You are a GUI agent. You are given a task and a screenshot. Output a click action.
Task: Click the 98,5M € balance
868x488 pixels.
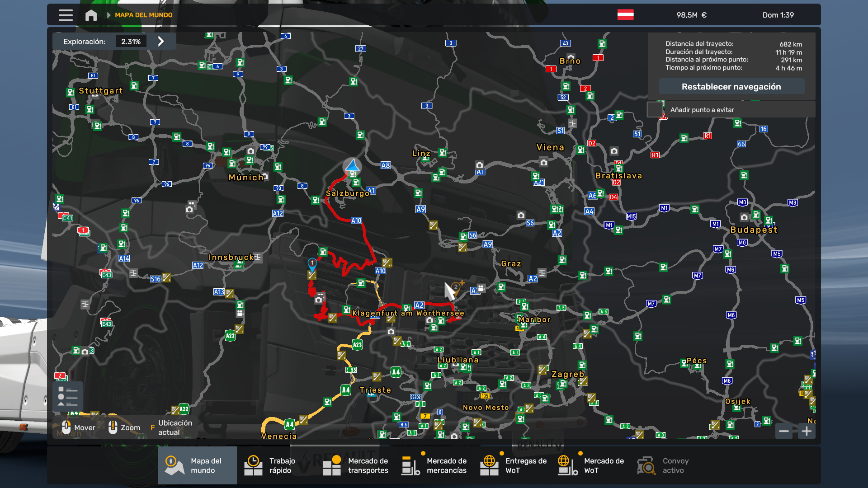(x=691, y=15)
